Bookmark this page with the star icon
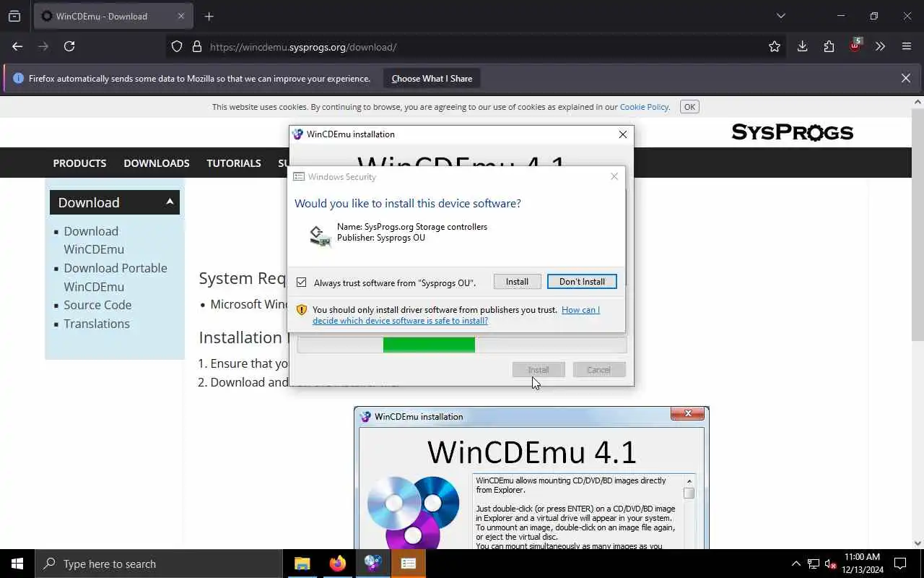924x578 pixels. click(x=775, y=46)
